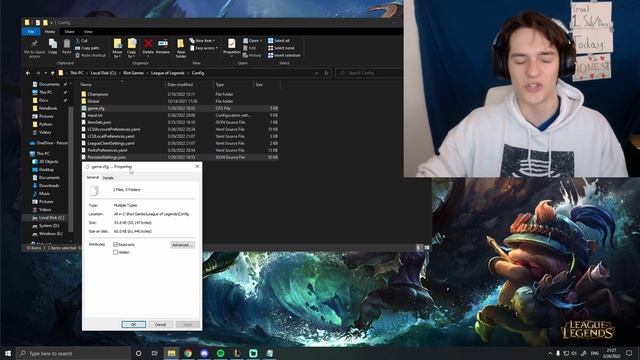Open the File ribbon tab

[31, 31]
